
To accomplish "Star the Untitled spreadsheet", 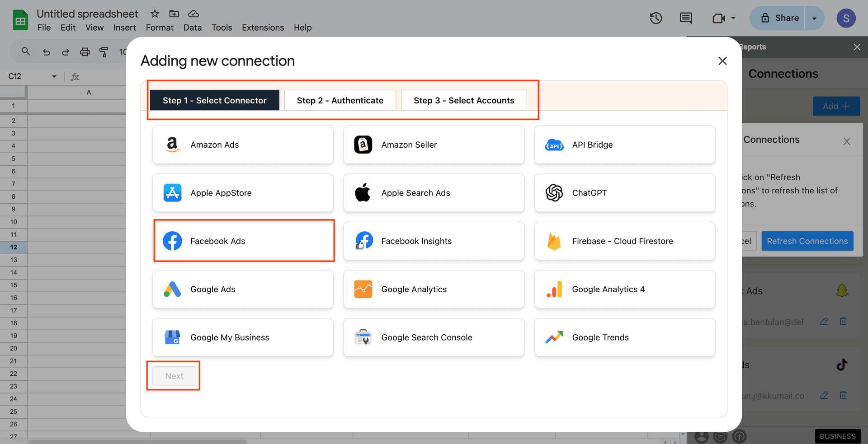I will point(155,14).
